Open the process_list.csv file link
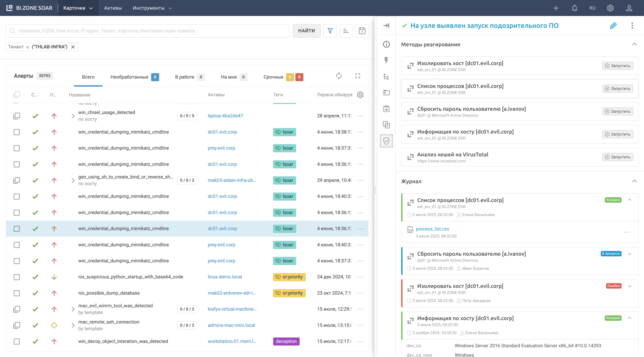The image size is (644, 357). 432,229
